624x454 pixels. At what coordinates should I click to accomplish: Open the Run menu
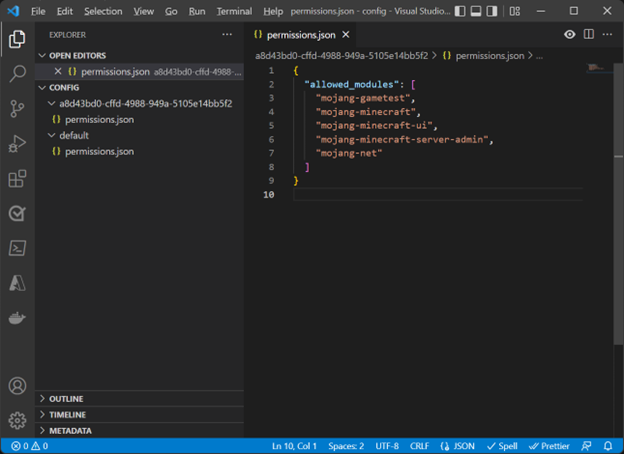tap(197, 11)
